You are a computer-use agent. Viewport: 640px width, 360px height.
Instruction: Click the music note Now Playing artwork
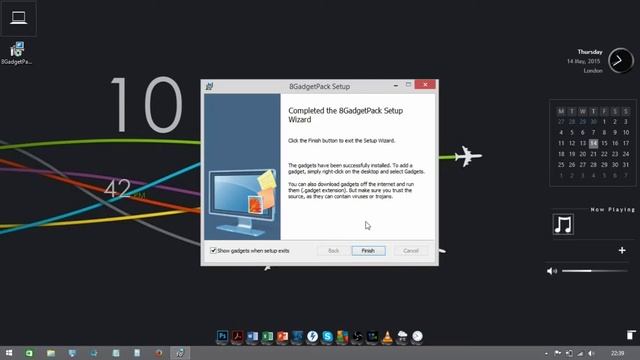point(563,224)
